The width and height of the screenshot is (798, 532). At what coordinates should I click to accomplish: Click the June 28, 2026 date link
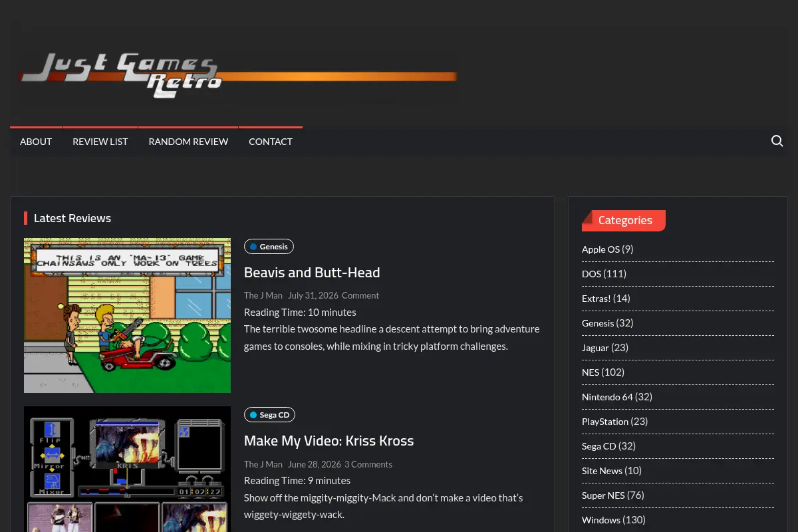click(x=314, y=464)
